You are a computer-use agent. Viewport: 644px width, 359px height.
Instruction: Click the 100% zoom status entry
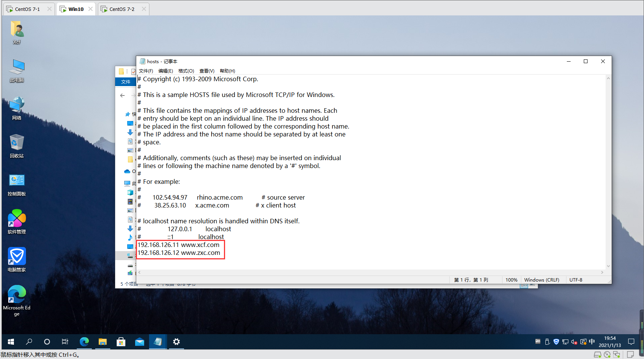[x=512, y=280]
